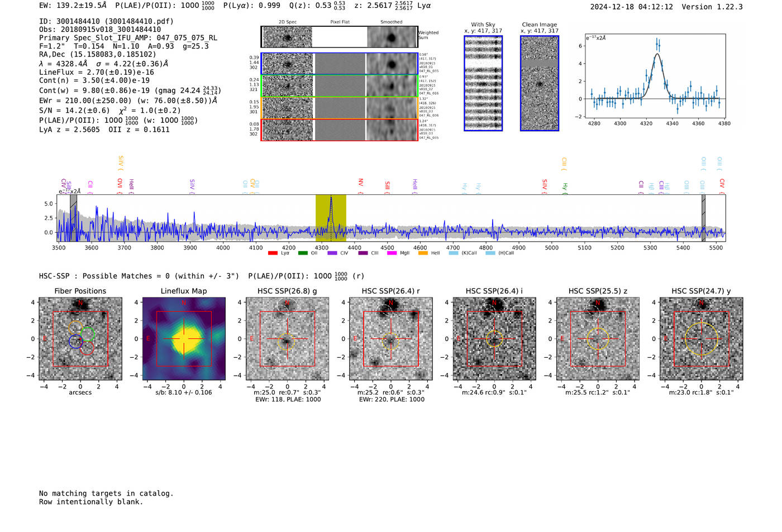
Task: Click the LineFlux = 2.70(±0.19)e-16 value
Action: [97, 73]
